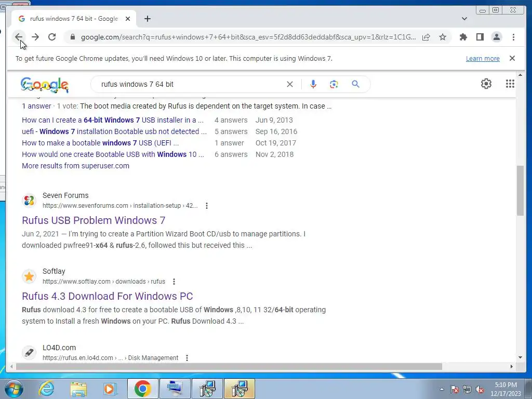This screenshot has height=399, width=532.
Task: Reload the page with the refresh icon
Action: point(52,37)
